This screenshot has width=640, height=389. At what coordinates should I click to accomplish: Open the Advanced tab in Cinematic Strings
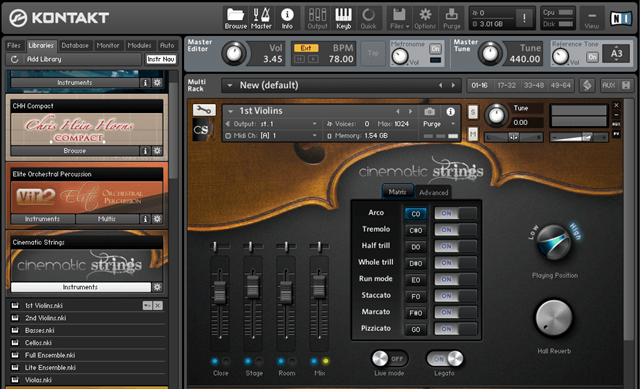(433, 192)
